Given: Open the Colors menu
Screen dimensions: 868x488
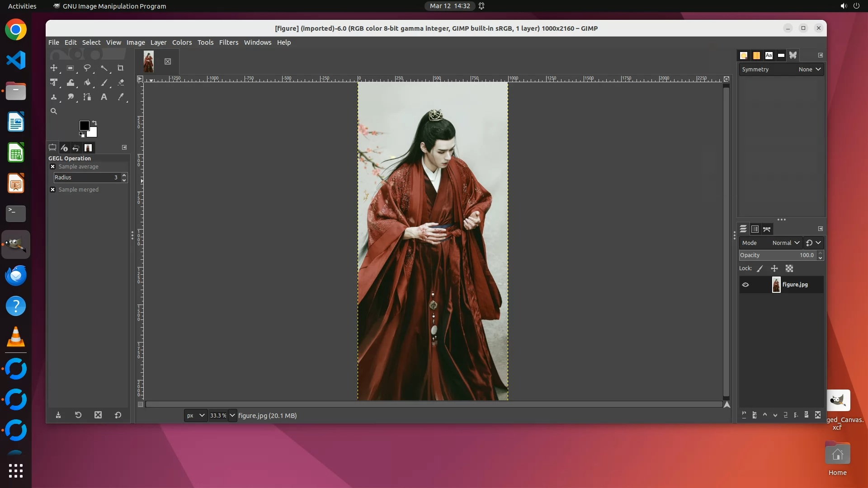Looking at the screenshot, I should point(182,42).
